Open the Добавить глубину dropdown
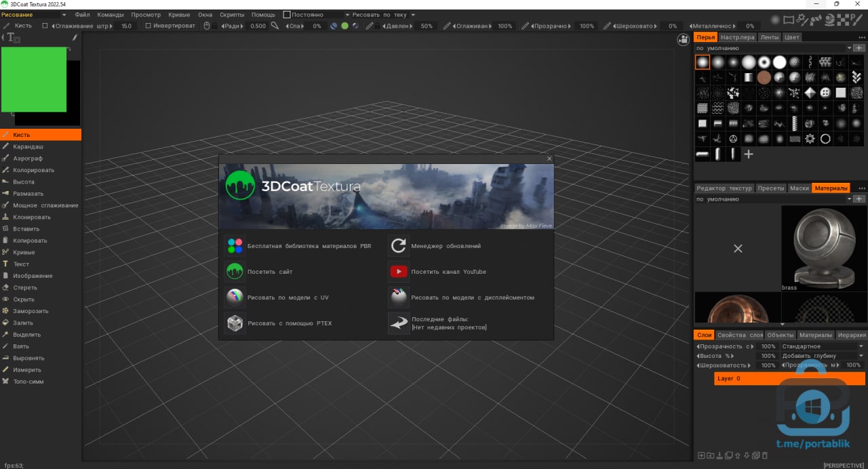This screenshot has width=868, height=469. pos(822,356)
